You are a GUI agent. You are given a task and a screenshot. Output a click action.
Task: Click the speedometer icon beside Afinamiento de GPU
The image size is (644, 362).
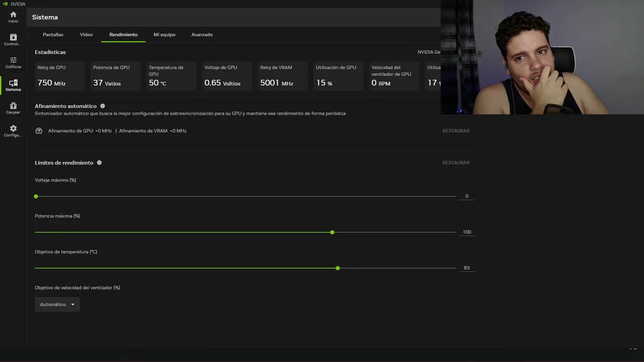39,131
